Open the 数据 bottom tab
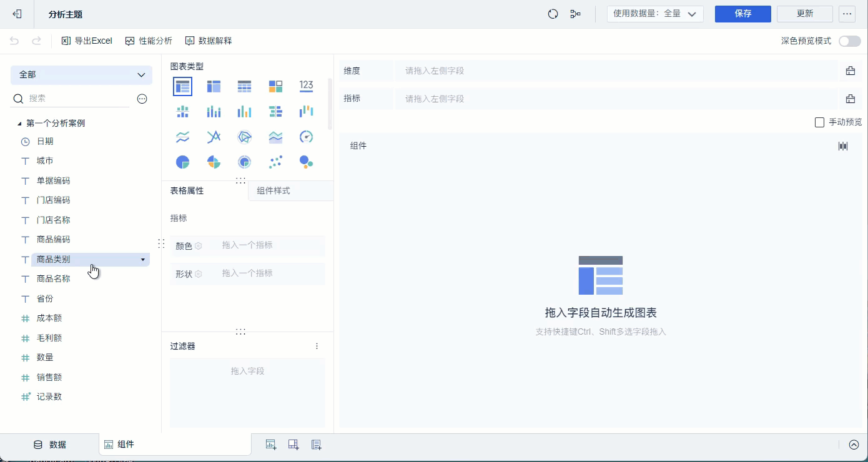 (x=50, y=445)
